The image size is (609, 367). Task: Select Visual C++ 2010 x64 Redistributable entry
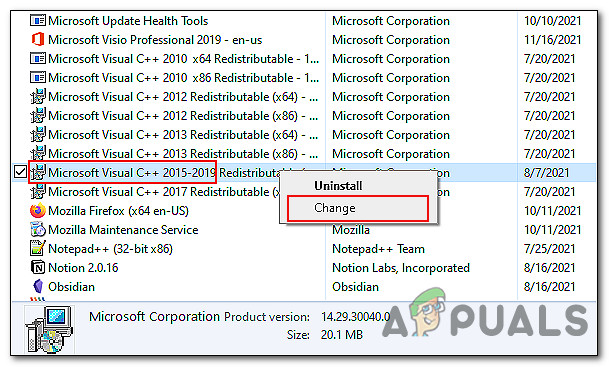pos(183,59)
